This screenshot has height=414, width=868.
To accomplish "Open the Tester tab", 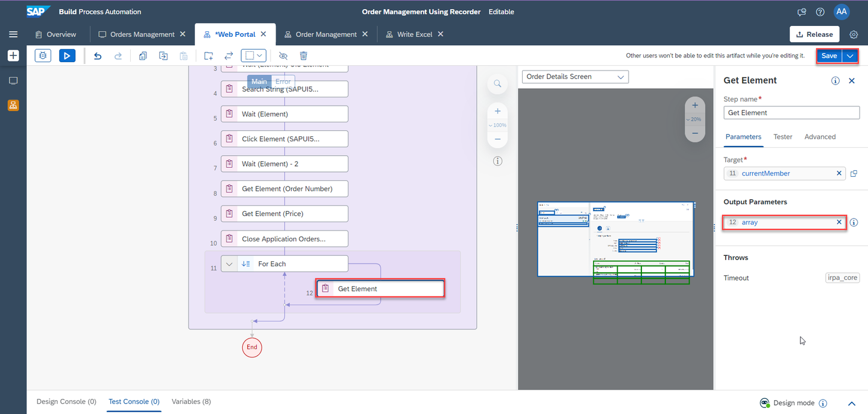I will (783, 137).
